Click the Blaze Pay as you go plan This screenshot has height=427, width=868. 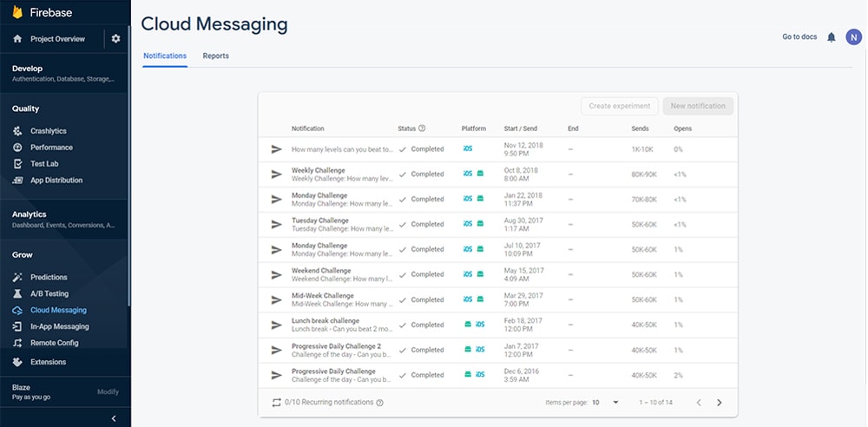pyautogui.click(x=31, y=392)
